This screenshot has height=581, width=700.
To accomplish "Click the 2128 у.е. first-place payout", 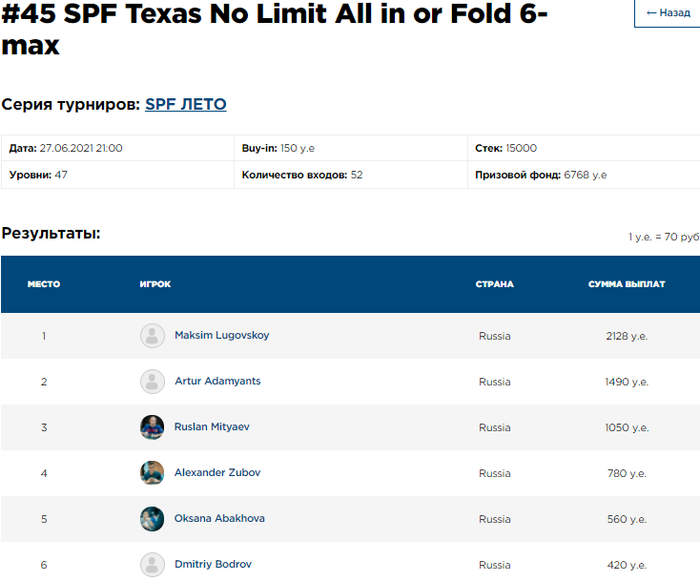I will (x=626, y=336).
